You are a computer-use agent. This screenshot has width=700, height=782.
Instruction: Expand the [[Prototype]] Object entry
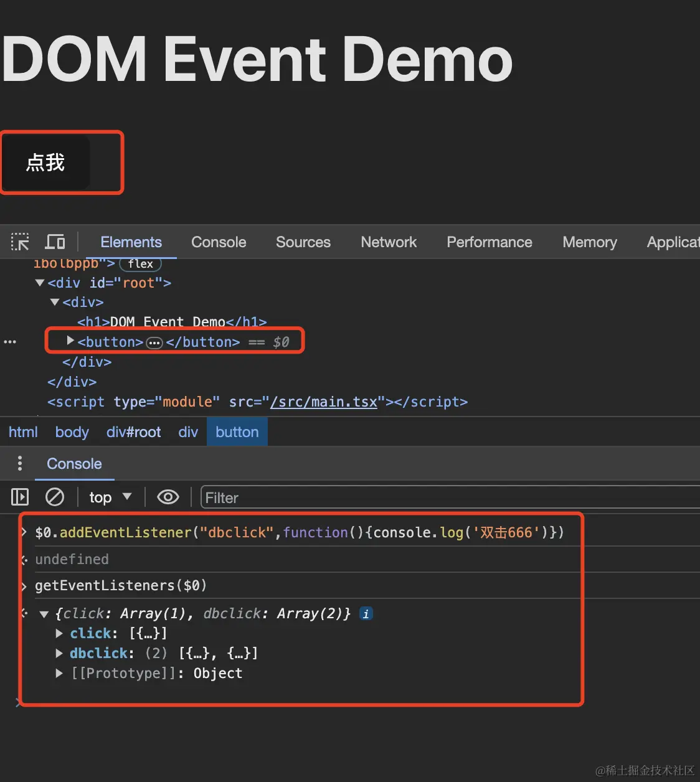tap(59, 673)
